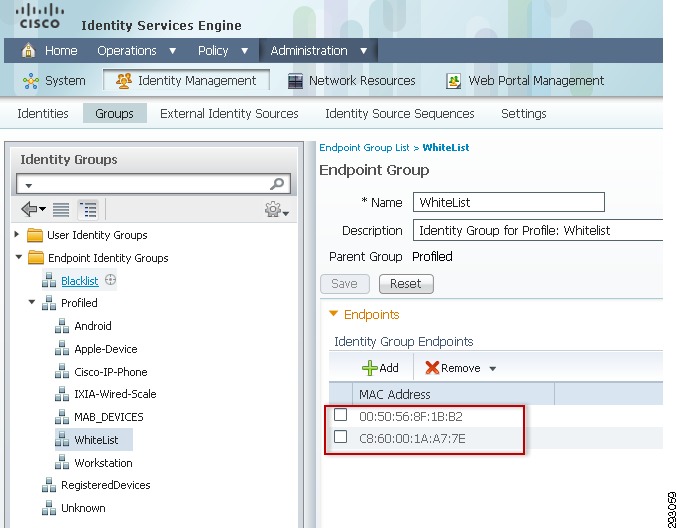Click the Reset button

406,284
